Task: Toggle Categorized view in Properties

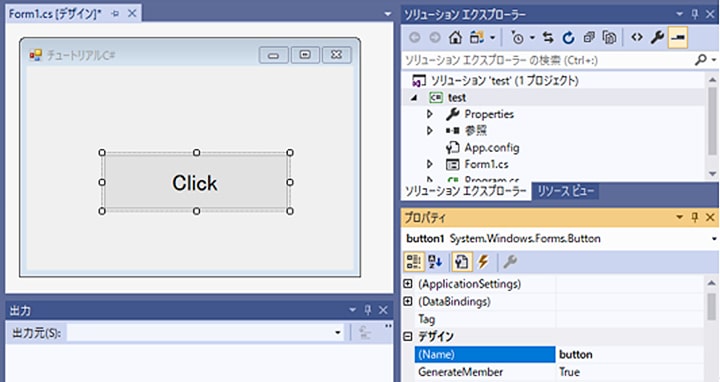Action: (414, 262)
